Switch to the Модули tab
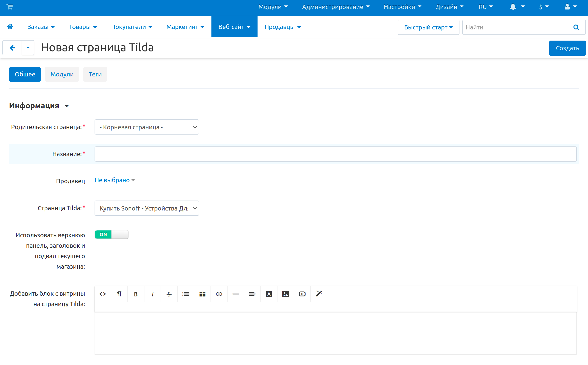588x365 pixels. coord(62,74)
